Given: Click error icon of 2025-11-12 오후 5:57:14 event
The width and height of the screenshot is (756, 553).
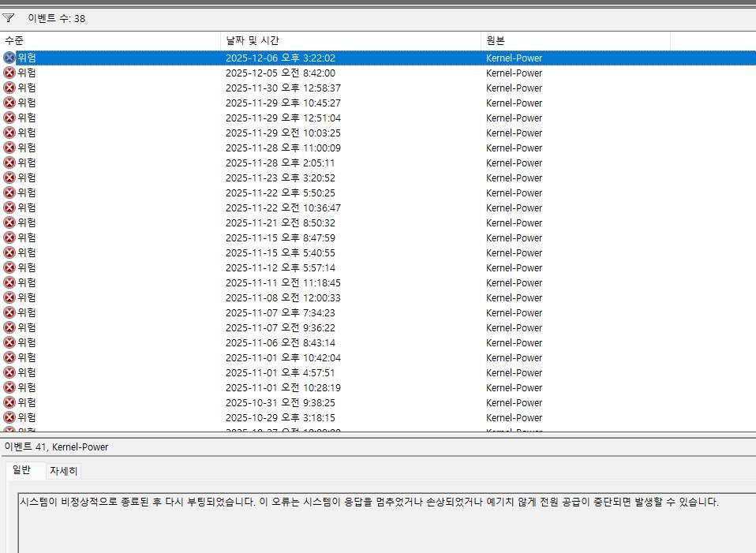Looking at the screenshot, I should tap(9, 267).
